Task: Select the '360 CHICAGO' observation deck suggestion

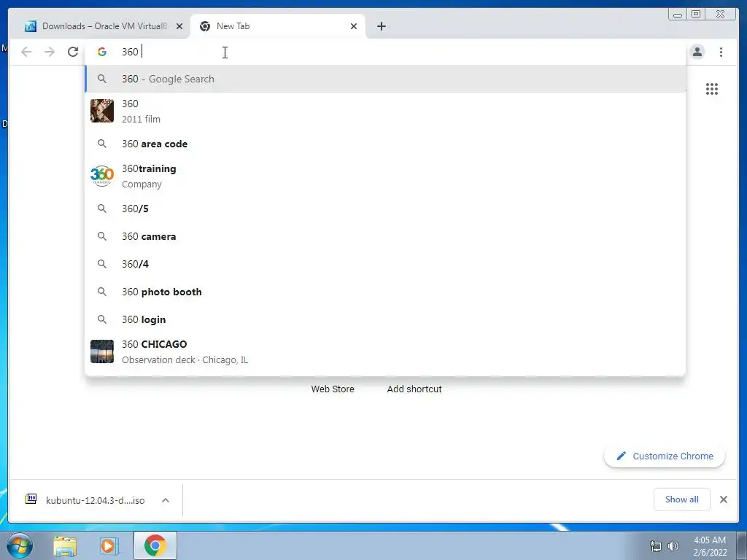Action: coord(385,351)
